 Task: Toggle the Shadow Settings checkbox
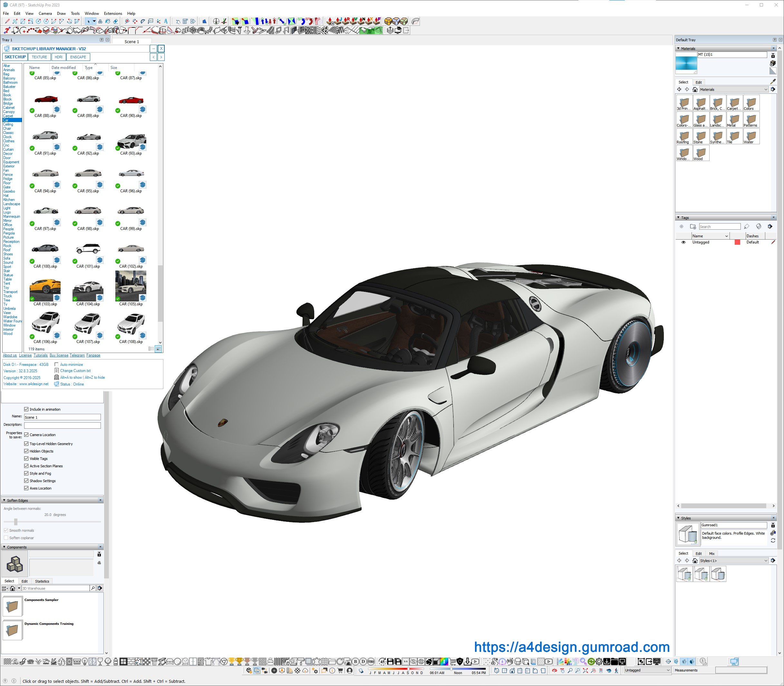[x=26, y=481]
